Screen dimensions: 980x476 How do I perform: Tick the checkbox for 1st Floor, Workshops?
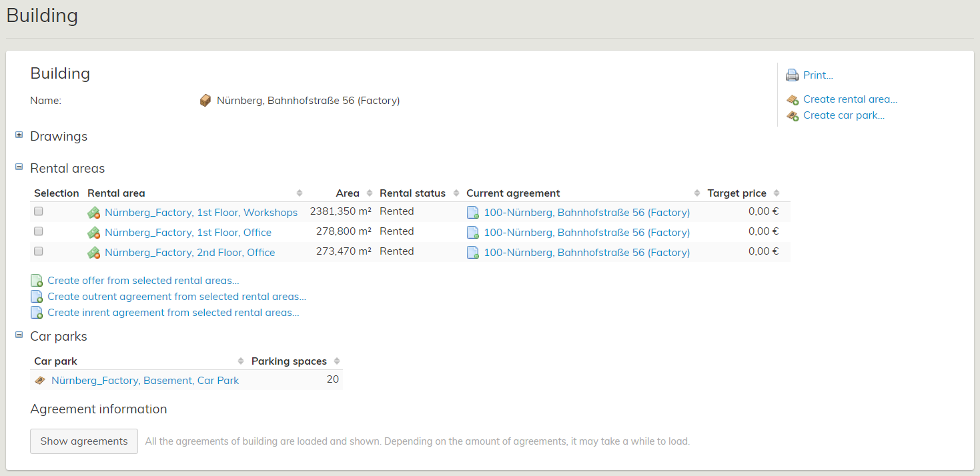pyautogui.click(x=39, y=211)
